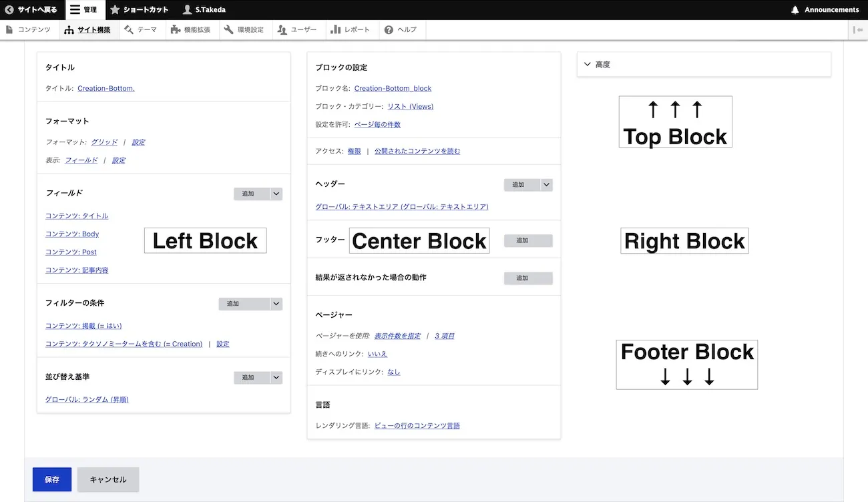
Task: Open S.Takeda user menu
Action: point(206,10)
